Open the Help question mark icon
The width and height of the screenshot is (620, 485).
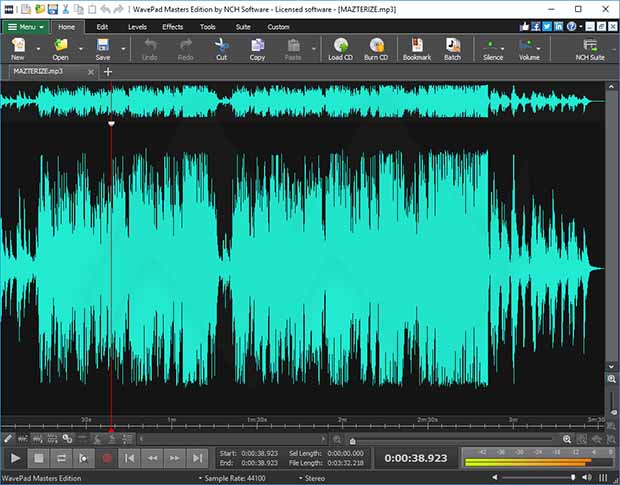(571, 26)
